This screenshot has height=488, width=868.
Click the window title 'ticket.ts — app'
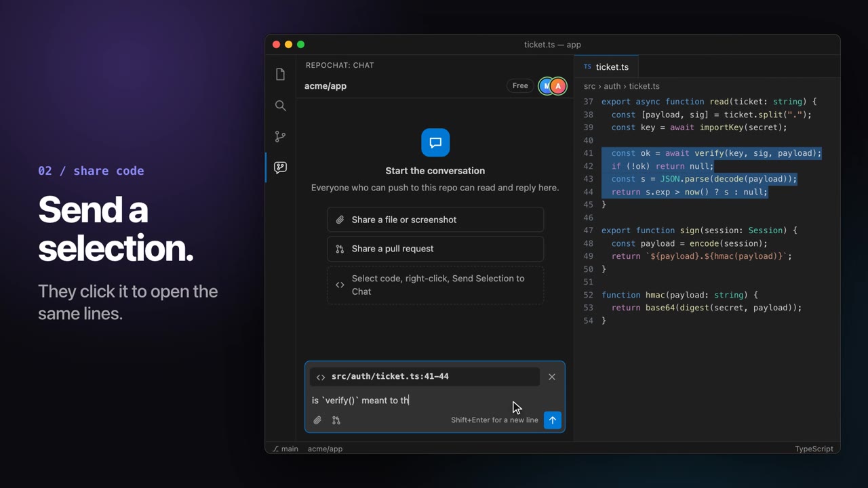(x=553, y=45)
